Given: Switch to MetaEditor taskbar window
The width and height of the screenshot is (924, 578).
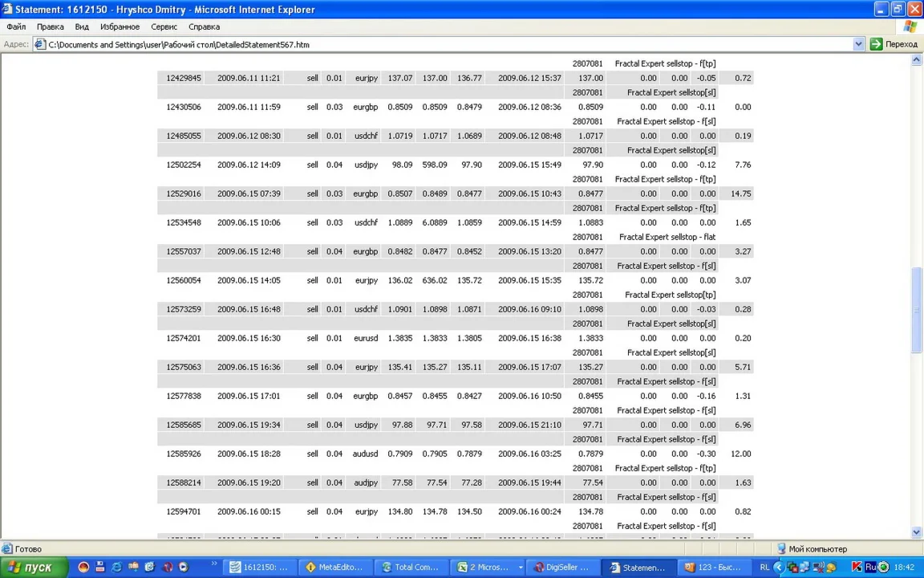Looking at the screenshot, I should 335,568.
